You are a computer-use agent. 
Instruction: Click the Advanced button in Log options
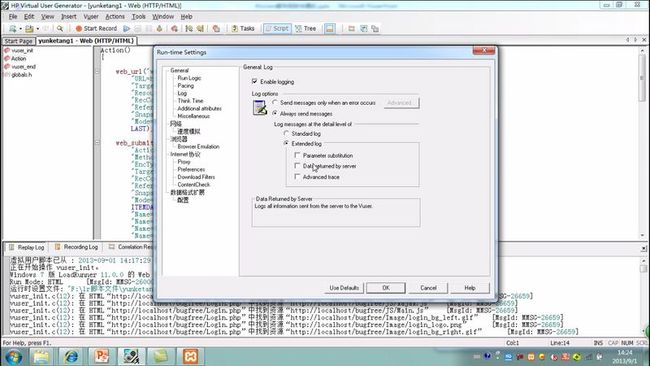coord(401,102)
